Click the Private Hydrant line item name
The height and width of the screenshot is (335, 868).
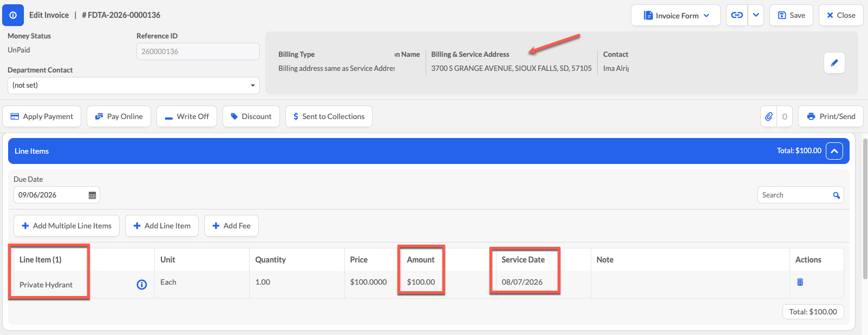[46, 285]
